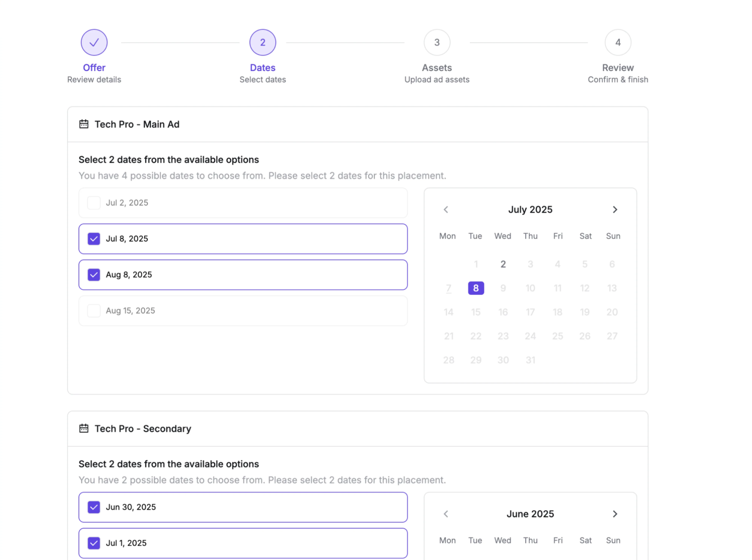Image resolution: width=752 pixels, height=560 pixels.
Task: Click calendar icon beside Tech Pro - Main Ad
Action: 84,124
